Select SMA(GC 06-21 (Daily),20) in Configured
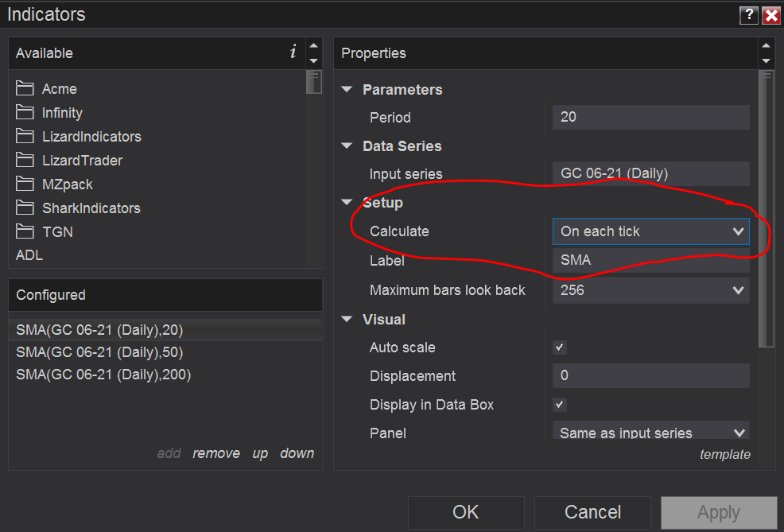Screen dimensions: 784x532 [x=165, y=330]
